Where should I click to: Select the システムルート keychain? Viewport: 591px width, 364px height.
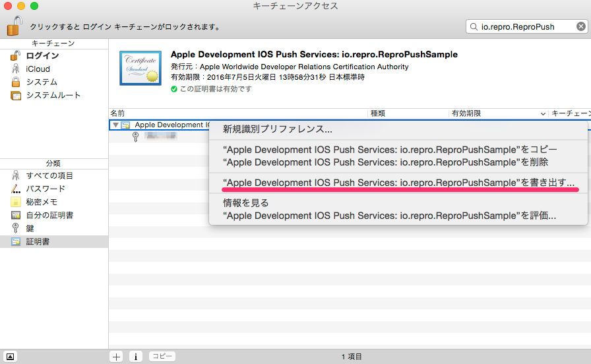(54, 96)
